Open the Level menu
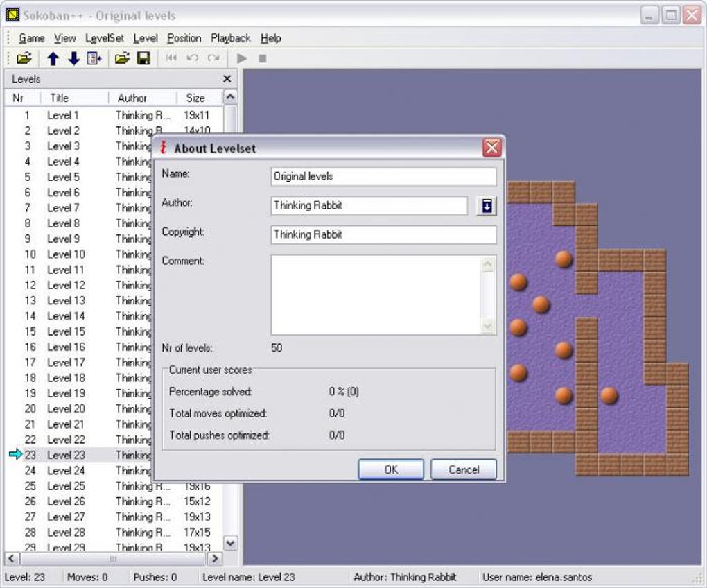This screenshot has width=707, height=588. click(x=146, y=38)
